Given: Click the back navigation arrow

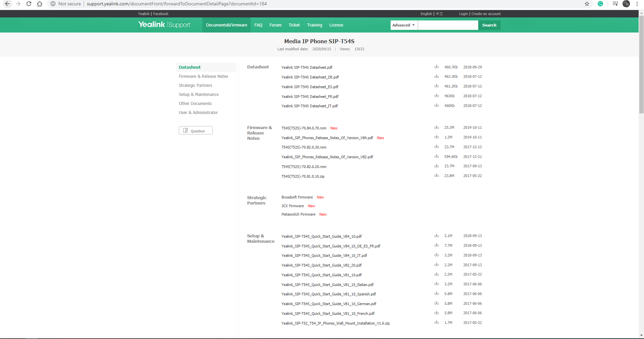Looking at the screenshot, I should (x=7, y=4).
